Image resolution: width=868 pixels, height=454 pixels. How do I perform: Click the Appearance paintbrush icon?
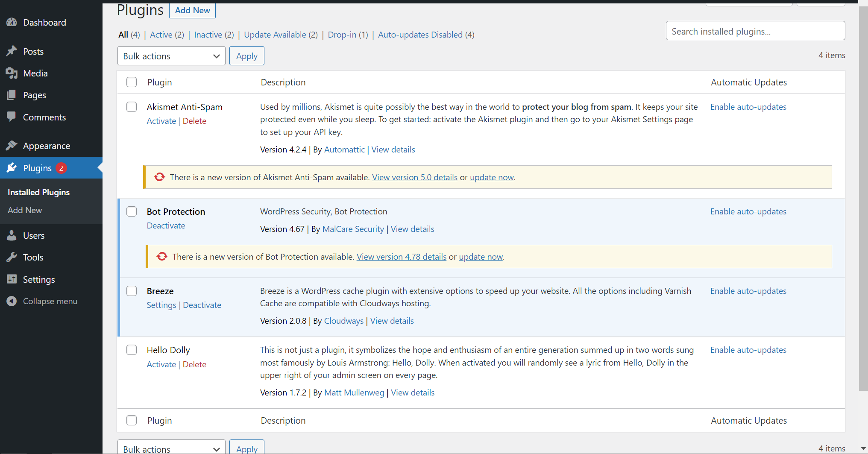(x=12, y=146)
